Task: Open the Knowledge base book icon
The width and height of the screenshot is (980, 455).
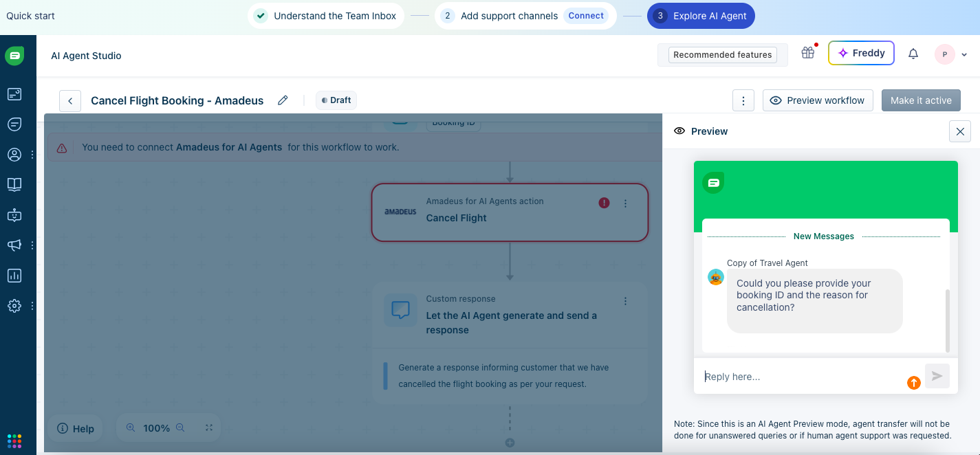Action: (14, 184)
